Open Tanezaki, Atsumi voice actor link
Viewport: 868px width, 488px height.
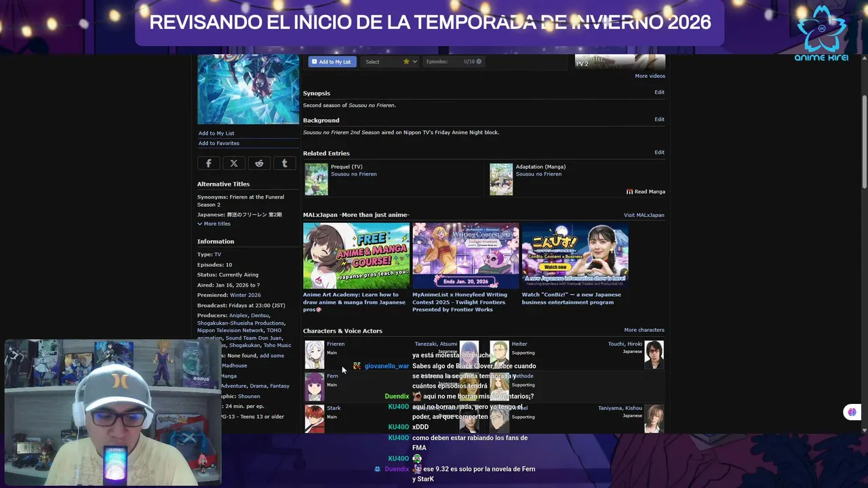click(436, 344)
